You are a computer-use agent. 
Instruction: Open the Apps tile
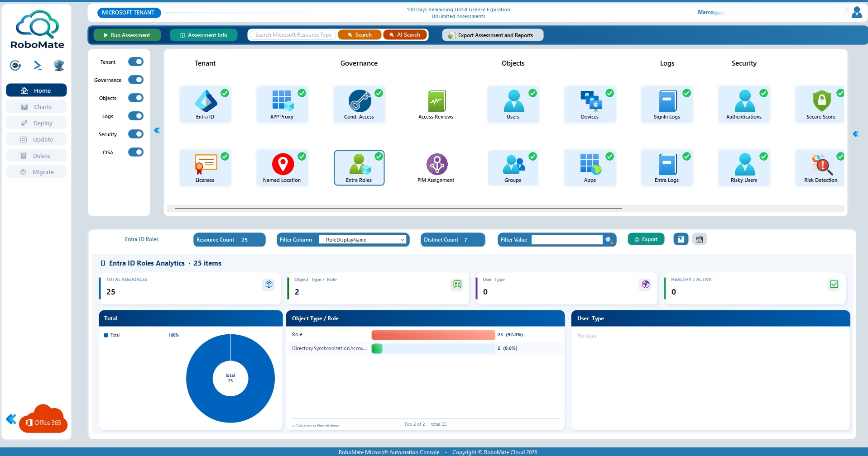pos(590,168)
